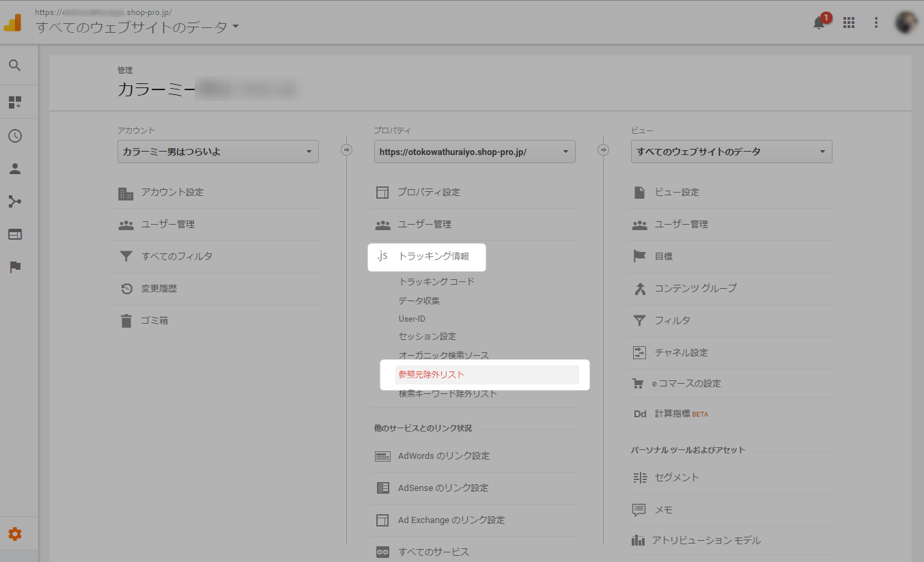Open the three-dot more options menu
The height and width of the screenshot is (562, 924).
click(x=876, y=23)
